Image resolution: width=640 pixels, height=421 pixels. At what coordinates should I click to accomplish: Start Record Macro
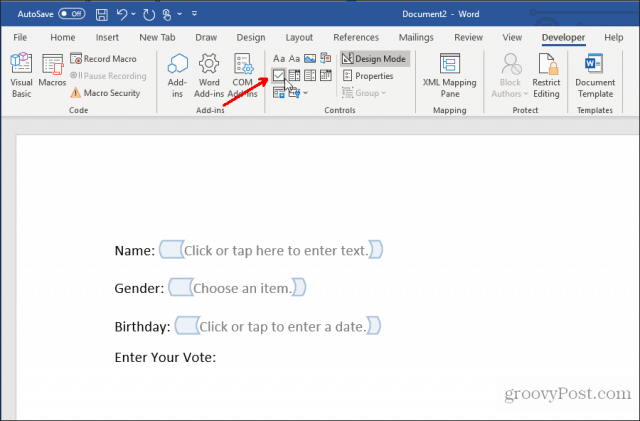pos(103,59)
